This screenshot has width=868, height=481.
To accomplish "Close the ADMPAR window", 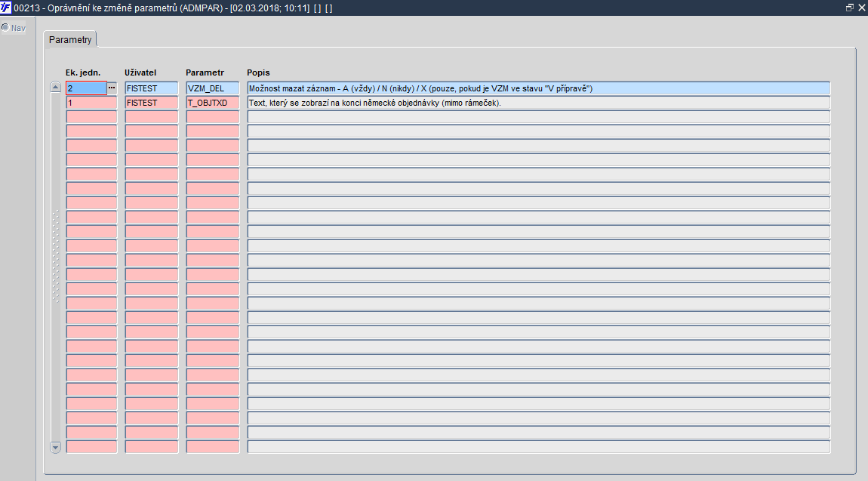I will (x=862, y=8).
